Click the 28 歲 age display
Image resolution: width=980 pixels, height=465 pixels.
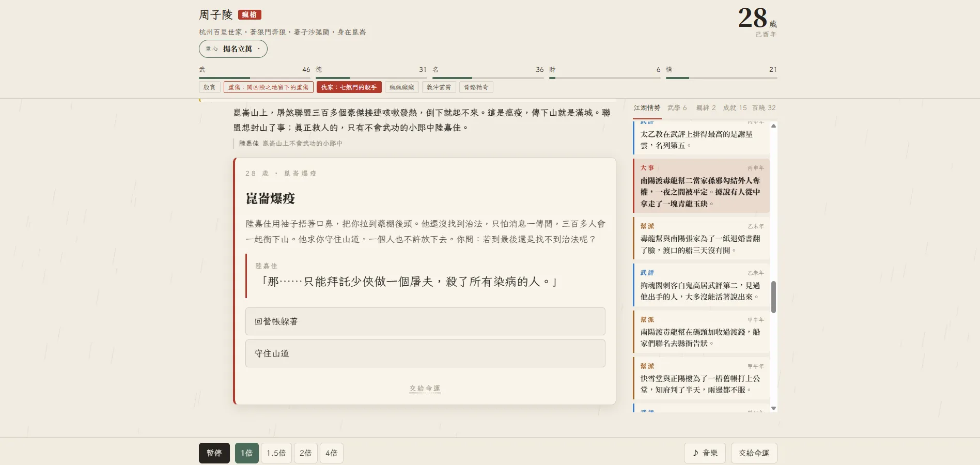757,19
